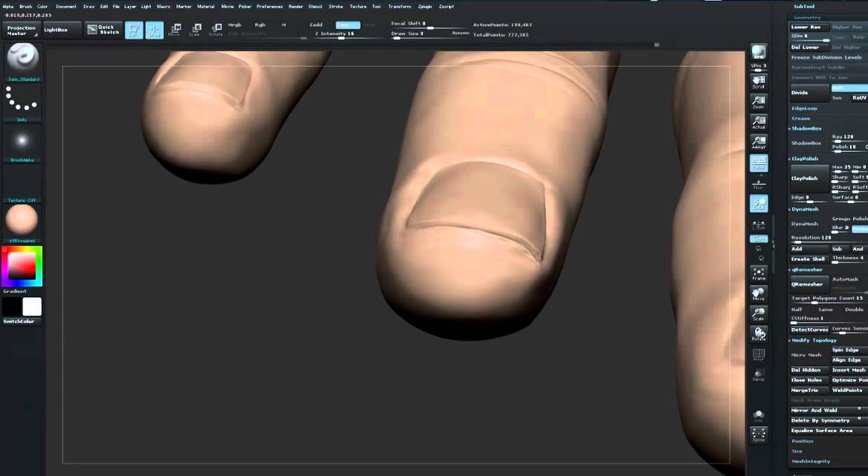Toggle L.Sym local symmetry
The height and width of the screenshot is (476, 868).
[759, 225]
